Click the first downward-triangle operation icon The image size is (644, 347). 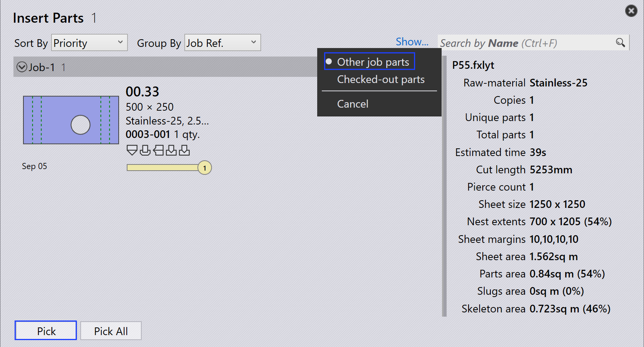pyautogui.click(x=132, y=150)
